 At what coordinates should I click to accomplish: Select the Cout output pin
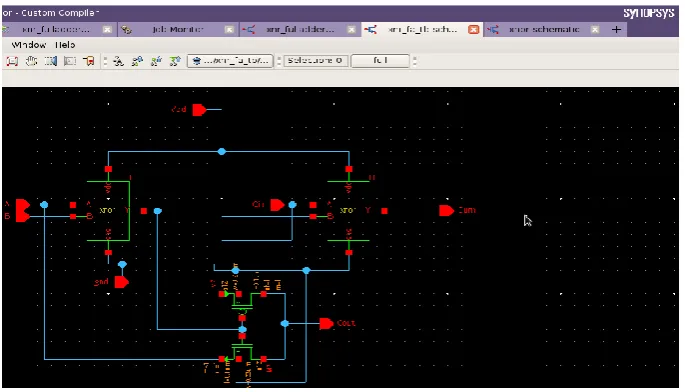click(326, 324)
